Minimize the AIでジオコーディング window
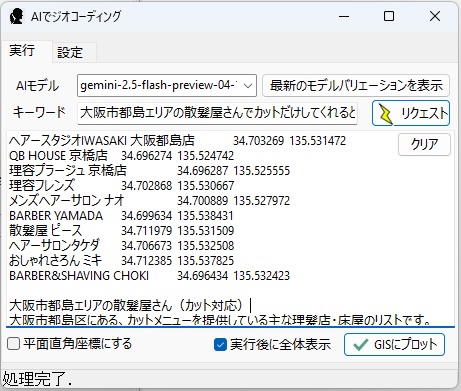This screenshot has height=391, width=461. [x=344, y=16]
